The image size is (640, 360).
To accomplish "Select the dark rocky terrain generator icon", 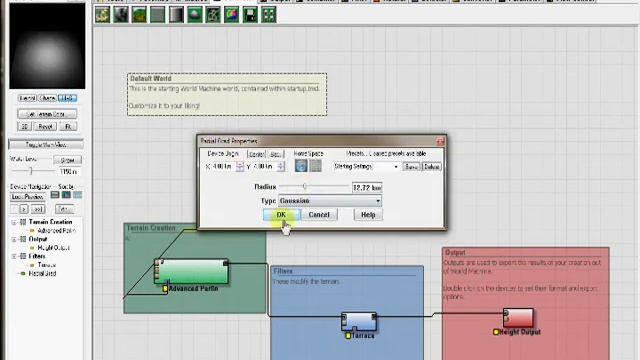I will tap(121, 15).
